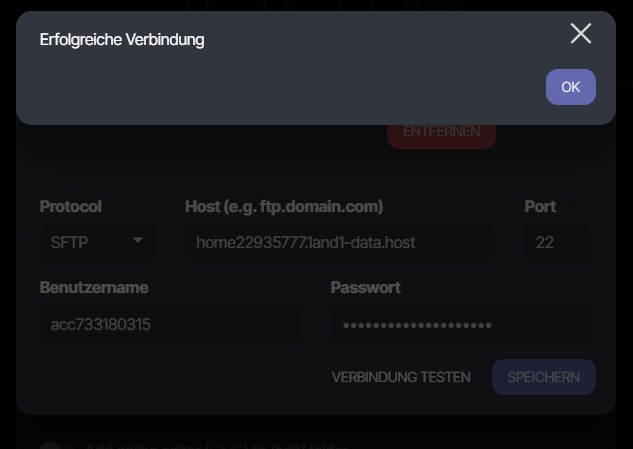Click the red ENTFERNEN button

point(441,132)
